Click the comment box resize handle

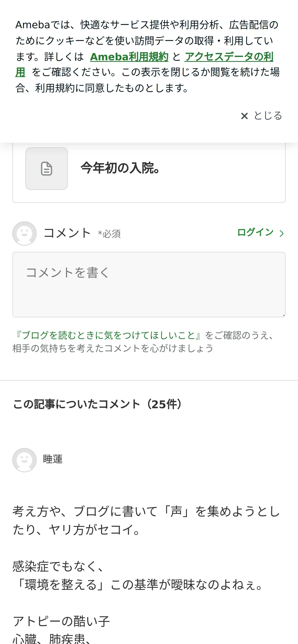283,315
